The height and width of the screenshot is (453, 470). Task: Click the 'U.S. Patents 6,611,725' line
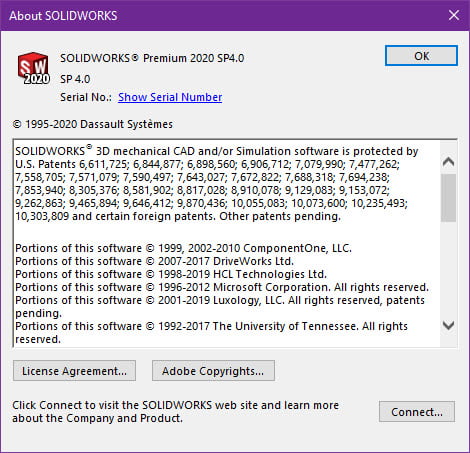tap(207, 164)
